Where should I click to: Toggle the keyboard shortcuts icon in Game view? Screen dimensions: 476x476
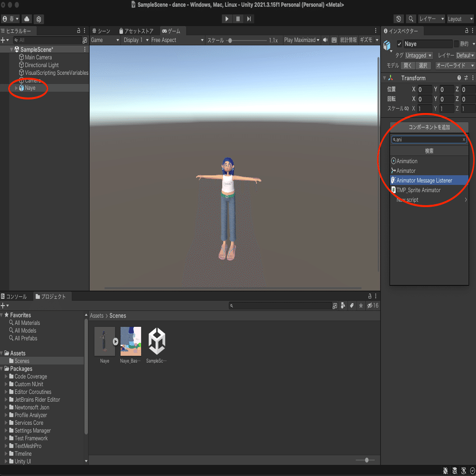(x=334, y=40)
